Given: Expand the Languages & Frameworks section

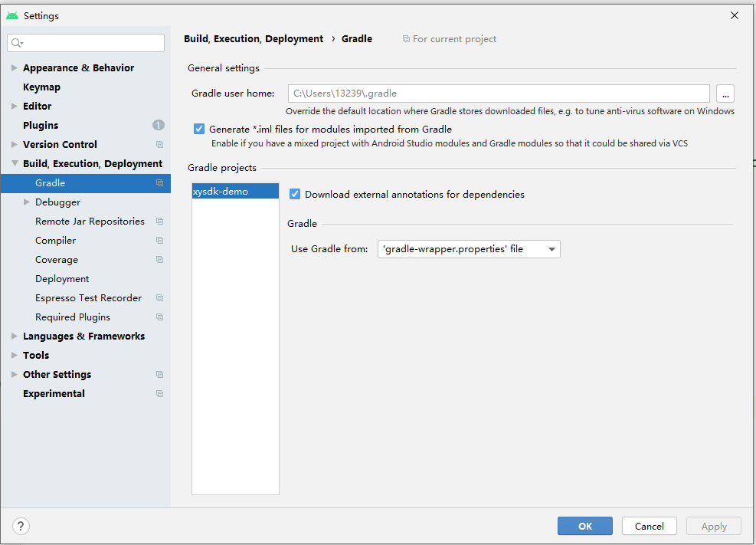Looking at the screenshot, I should (14, 336).
